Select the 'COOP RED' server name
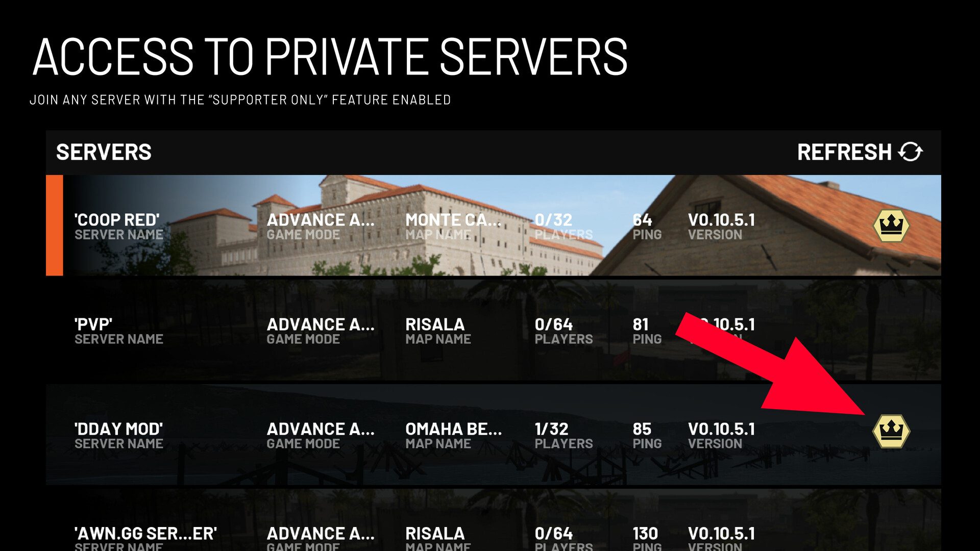Viewport: 980px width, 551px height. (117, 220)
